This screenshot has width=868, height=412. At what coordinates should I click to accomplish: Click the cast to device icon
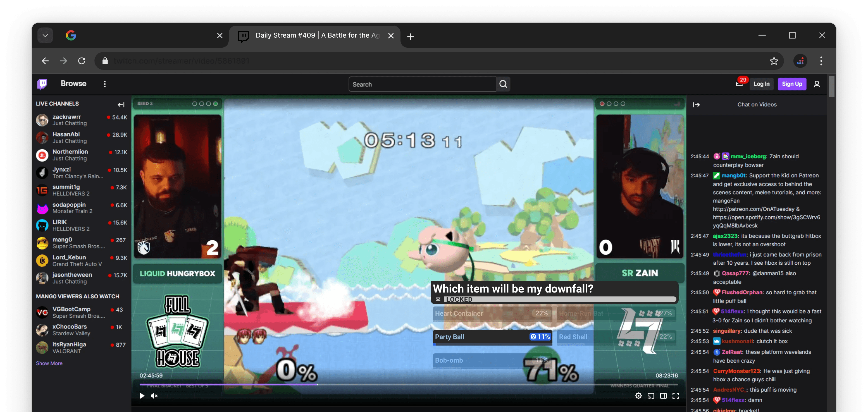(651, 396)
